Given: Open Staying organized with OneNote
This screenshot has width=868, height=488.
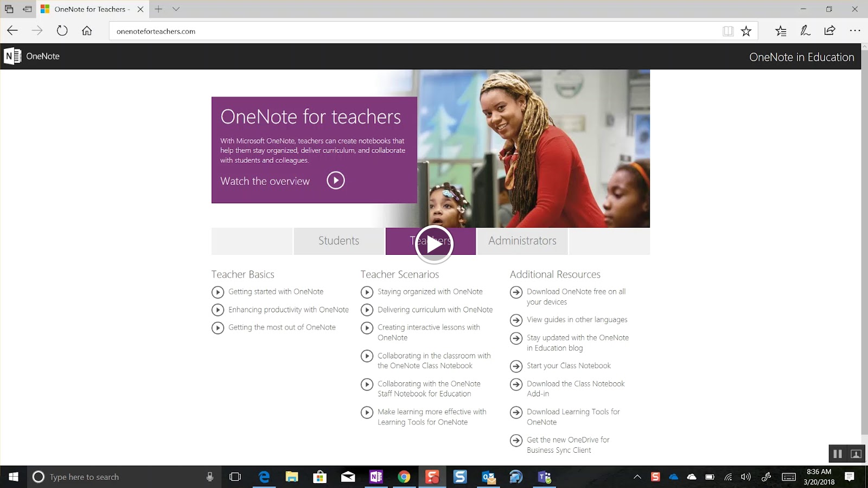Looking at the screenshot, I should click(x=430, y=292).
